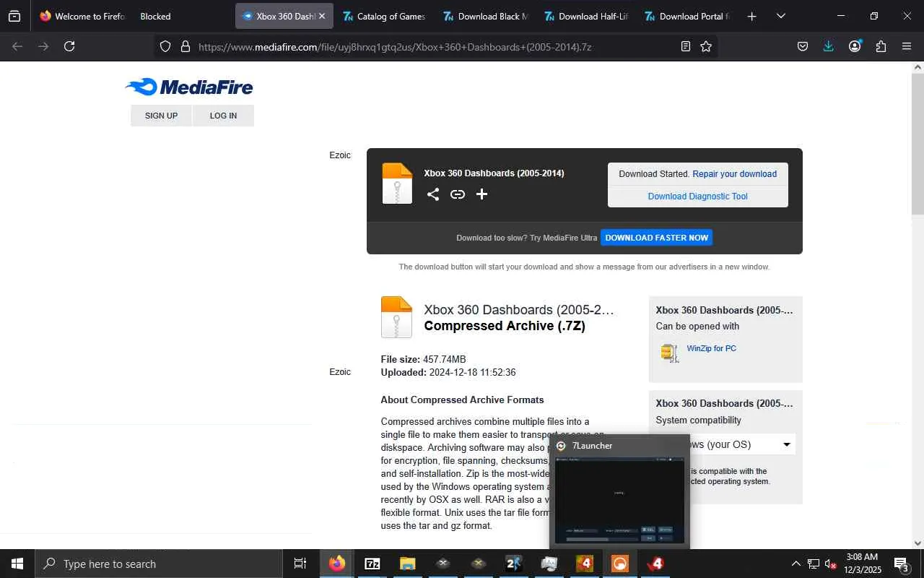
Task: Click the archive file icon in dark panel
Action: (397, 184)
